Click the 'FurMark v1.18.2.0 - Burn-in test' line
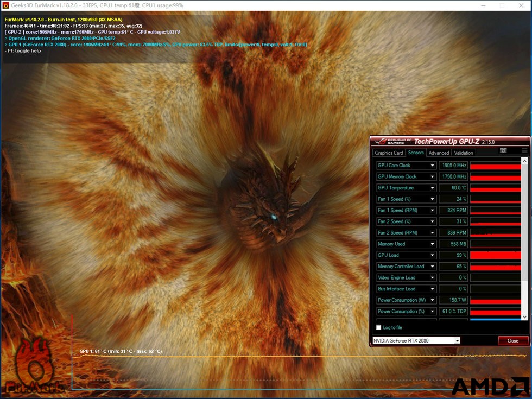 point(64,20)
